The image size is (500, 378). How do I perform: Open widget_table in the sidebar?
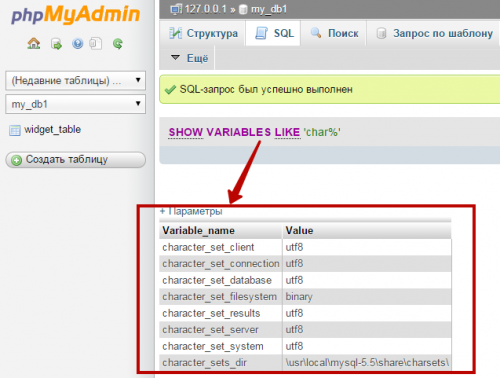click(52, 129)
